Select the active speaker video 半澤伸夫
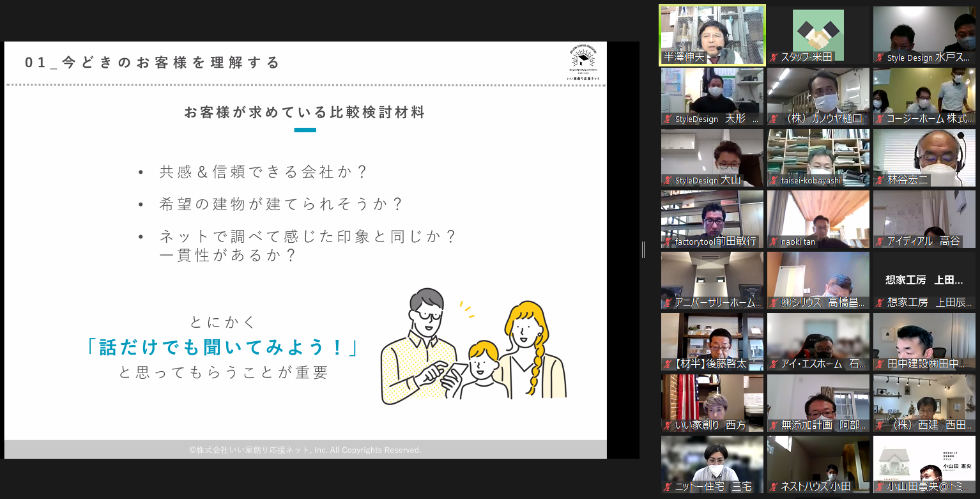 tap(712, 35)
